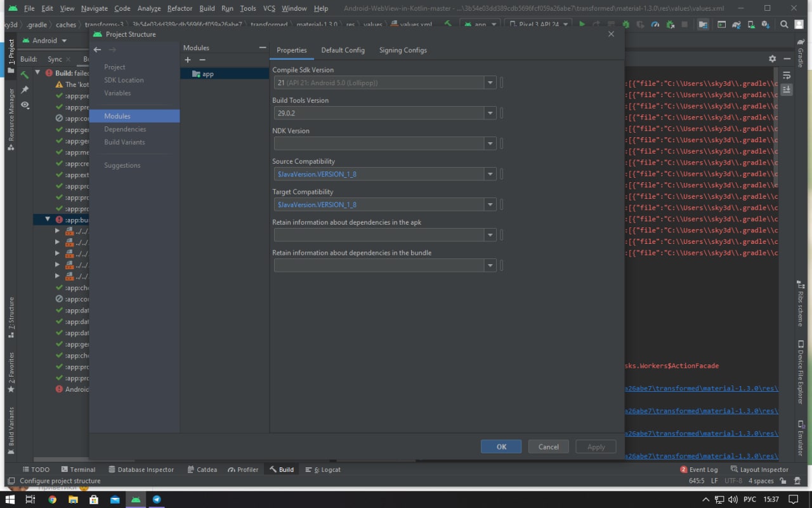The width and height of the screenshot is (812, 508).
Task: Switch to the Default Config tab
Action: pyautogui.click(x=343, y=50)
